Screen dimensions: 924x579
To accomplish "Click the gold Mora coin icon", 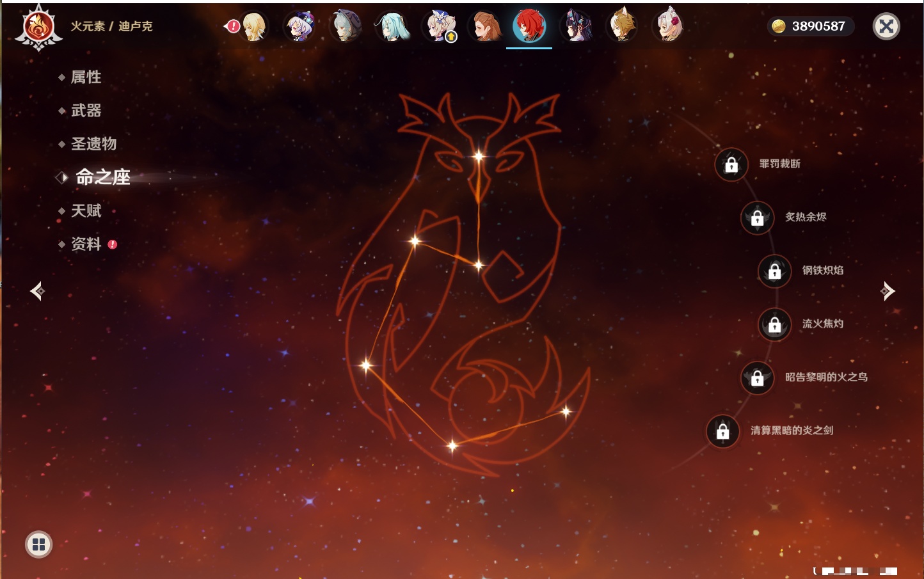I will [779, 26].
